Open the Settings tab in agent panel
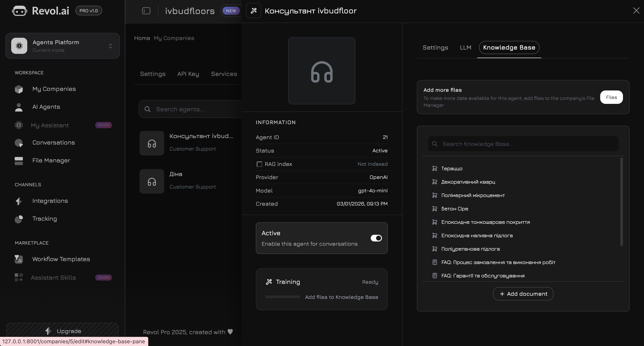The height and width of the screenshot is (346, 644). pos(435,47)
